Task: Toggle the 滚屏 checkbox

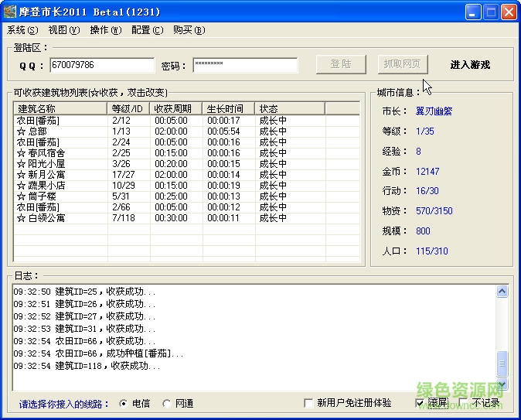Action: point(420,404)
